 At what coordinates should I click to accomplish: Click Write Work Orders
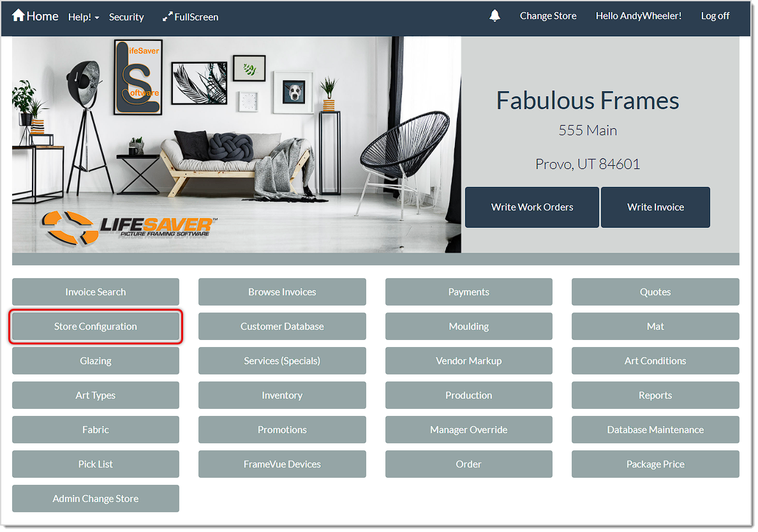pyautogui.click(x=531, y=207)
